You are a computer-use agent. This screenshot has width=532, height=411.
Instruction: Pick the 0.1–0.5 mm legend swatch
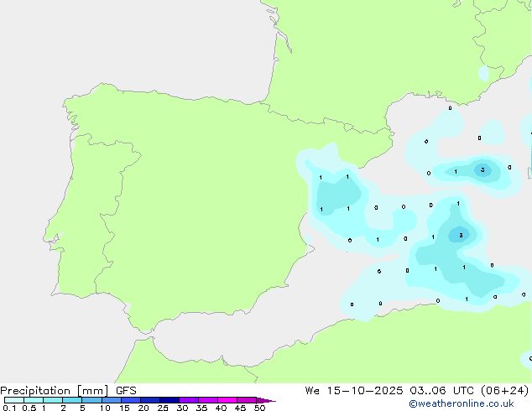click(x=14, y=400)
